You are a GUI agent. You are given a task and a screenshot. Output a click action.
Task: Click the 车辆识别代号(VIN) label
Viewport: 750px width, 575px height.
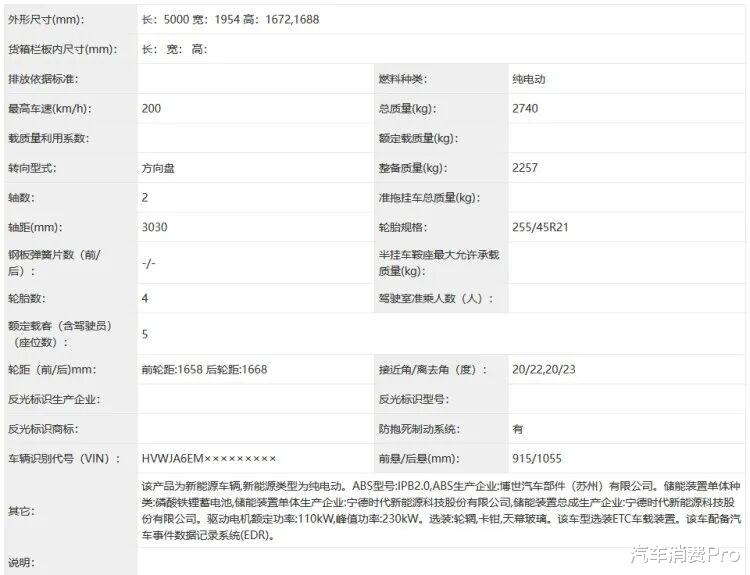click(x=64, y=458)
